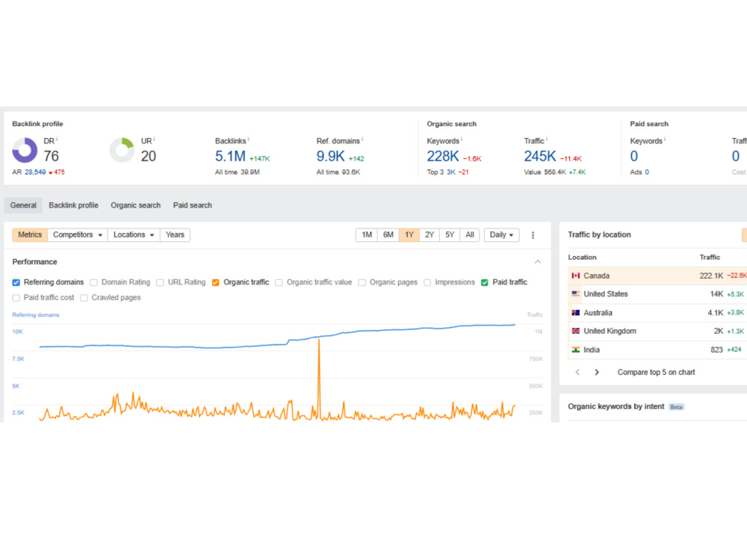Image resolution: width=747 pixels, height=560 pixels.
Task: Click info icon beside Organic search Traffic
Action: coord(547,139)
